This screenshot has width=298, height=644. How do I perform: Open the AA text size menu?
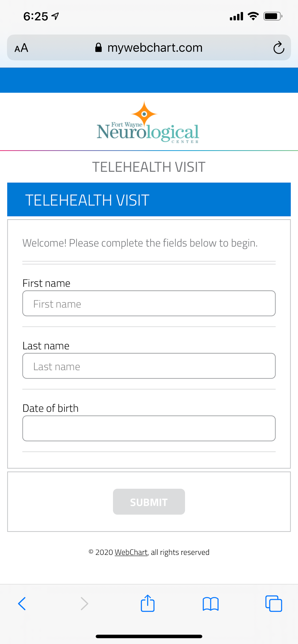pyautogui.click(x=21, y=48)
